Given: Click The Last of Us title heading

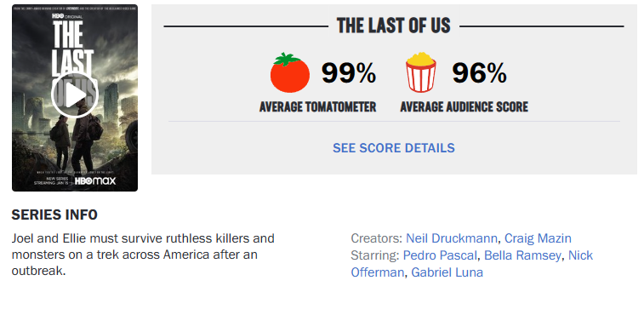Looking at the screenshot, I should click(394, 26).
